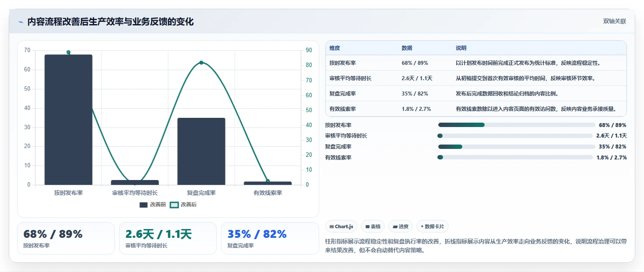The width and height of the screenshot is (644, 272).
Task: Click the 审核平均等待时长 bar in chart
Action: [135, 182]
